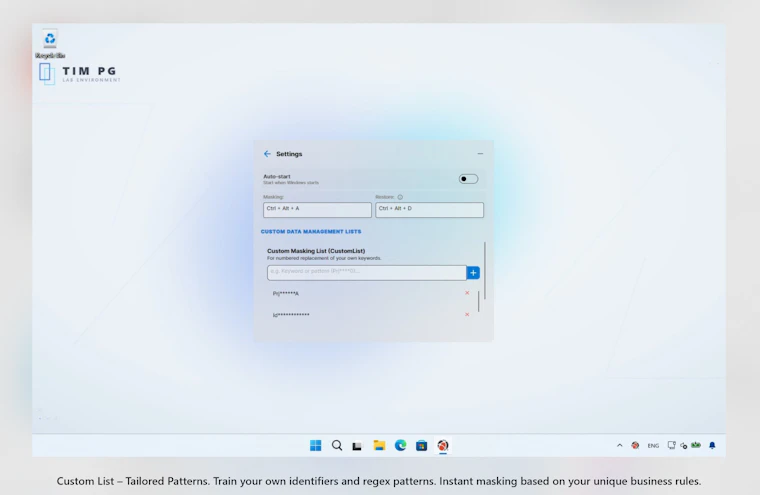
Task: Toggle the Auto-start switch
Action: click(468, 179)
